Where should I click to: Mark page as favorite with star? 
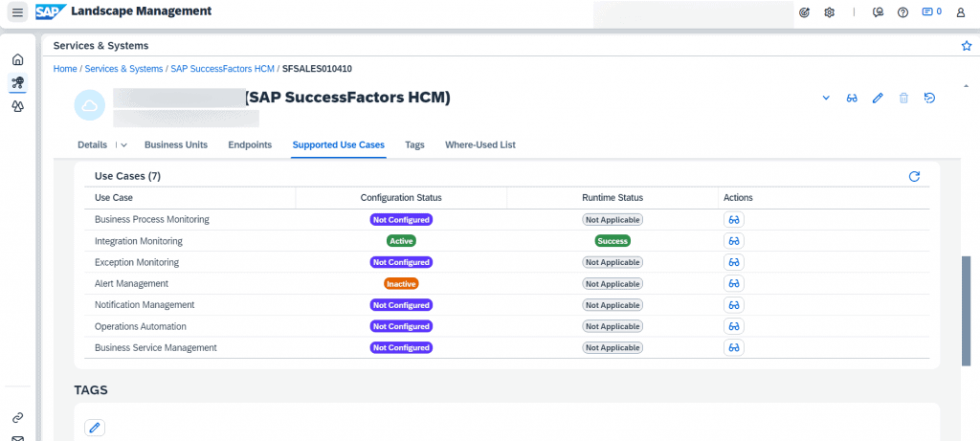click(x=967, y=46)
